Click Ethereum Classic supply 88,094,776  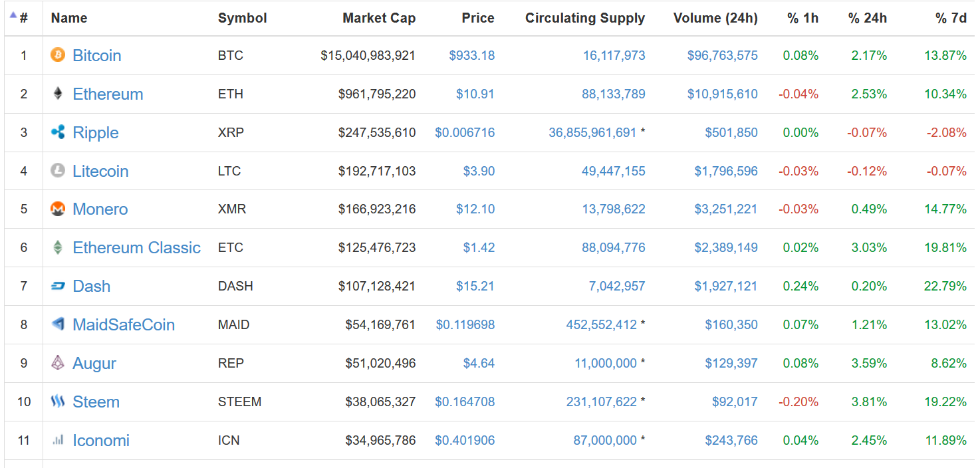pos(614,247)
